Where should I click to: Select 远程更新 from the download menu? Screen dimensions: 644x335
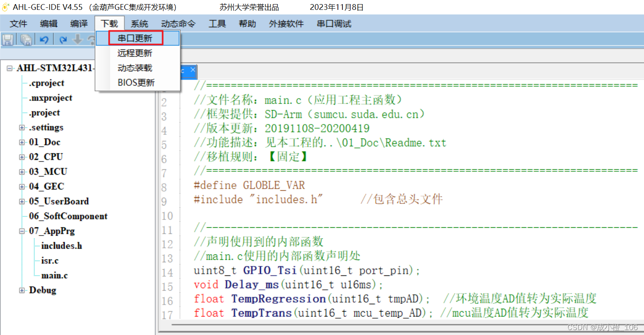coord(136,53)
